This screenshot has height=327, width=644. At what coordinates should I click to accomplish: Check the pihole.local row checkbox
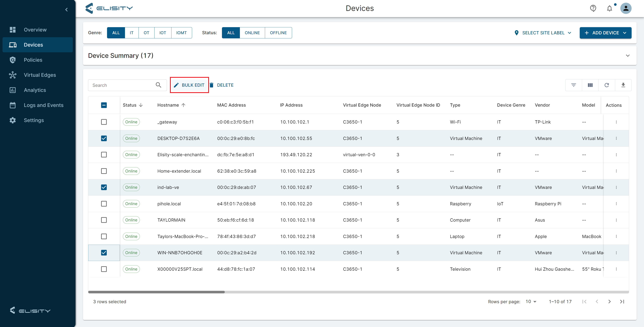[104, 204]
